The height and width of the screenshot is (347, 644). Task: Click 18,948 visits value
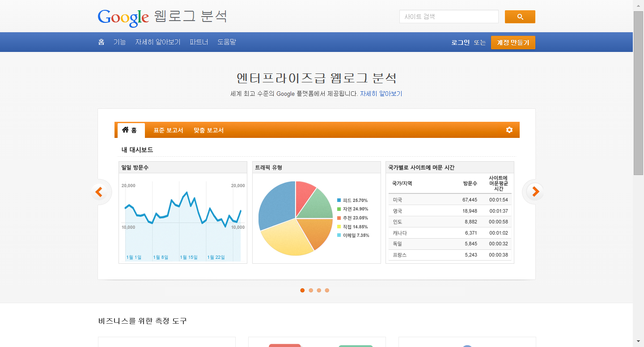click(x=470, y=211)
